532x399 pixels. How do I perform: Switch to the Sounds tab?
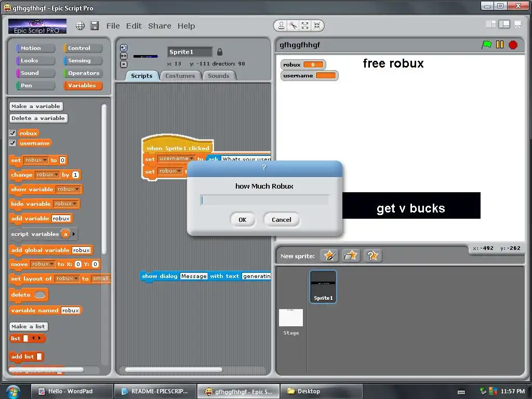point(219,76)
